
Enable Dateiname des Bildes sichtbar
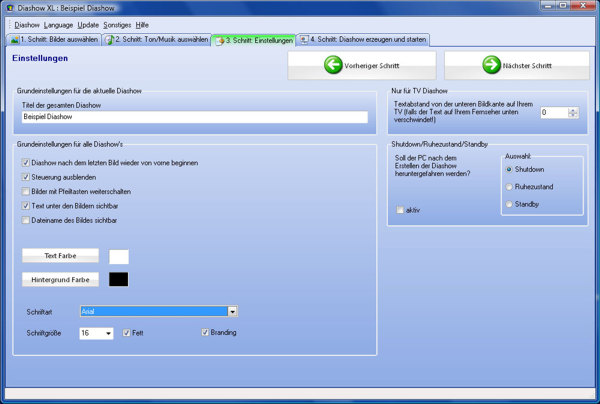pyautogui.click(x=26, y=220)
